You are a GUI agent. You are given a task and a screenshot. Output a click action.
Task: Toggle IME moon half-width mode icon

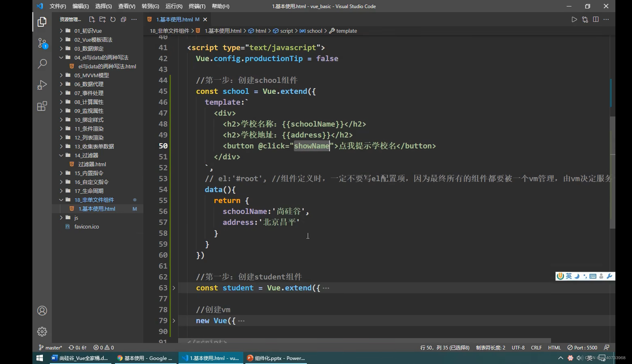[577, 276]
